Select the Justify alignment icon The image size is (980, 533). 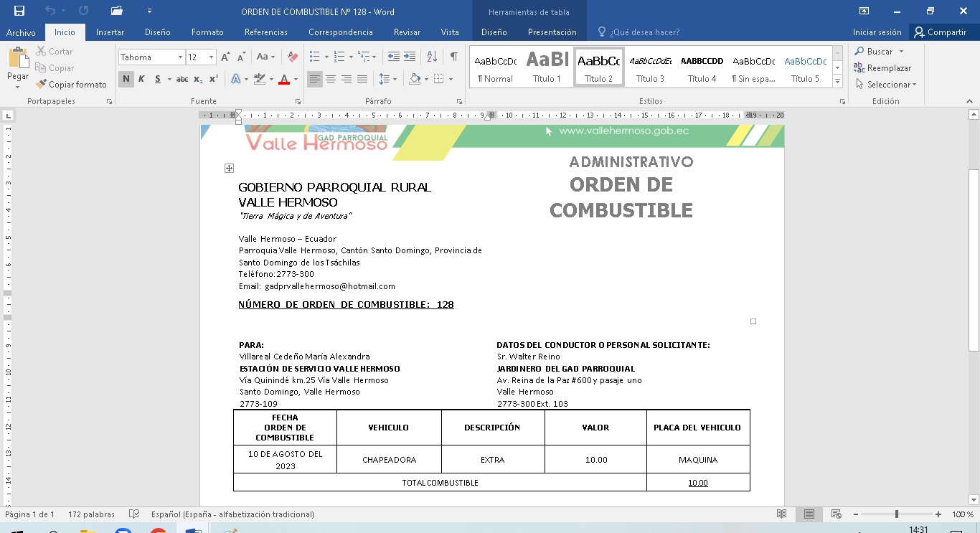[x=362, y=79]
